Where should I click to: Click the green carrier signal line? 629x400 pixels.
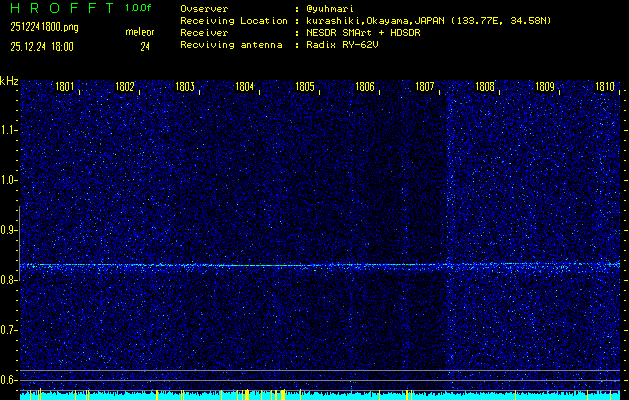320,265
